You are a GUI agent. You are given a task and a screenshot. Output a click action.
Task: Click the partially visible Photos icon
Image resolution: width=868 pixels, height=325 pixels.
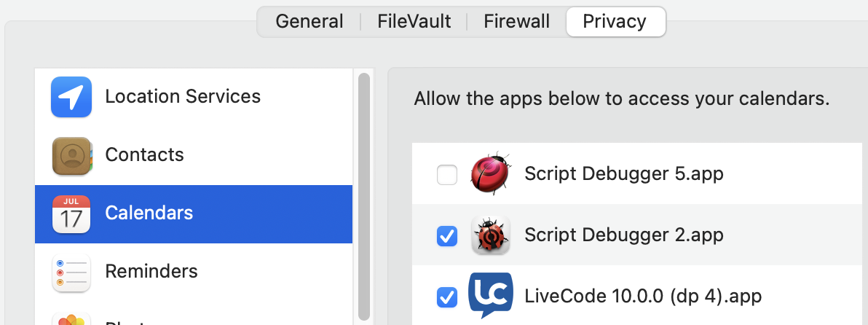click(71, 319)
